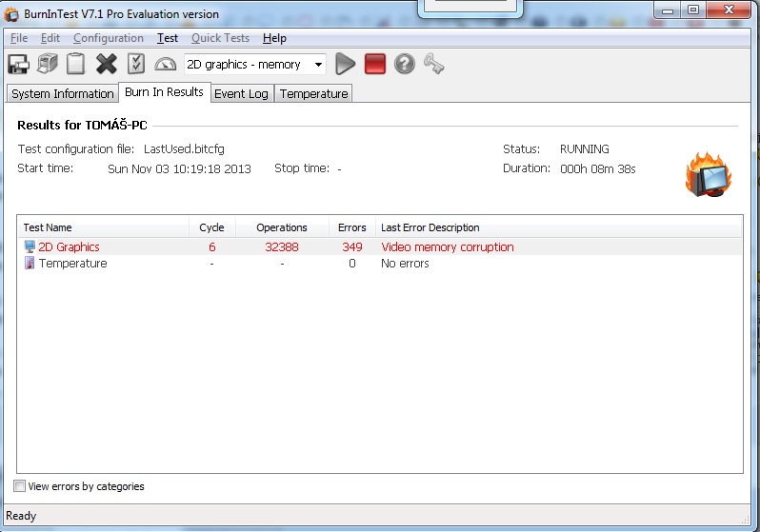Screen dimensions: 760x532
Task: Click the clipboard copy toolbar icon
Action: (75, 64)
